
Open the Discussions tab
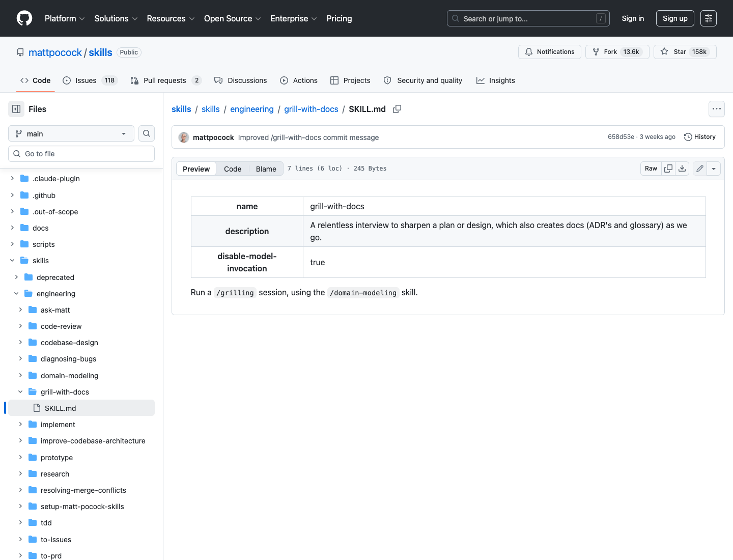pyautogui.click(x=241, y=80)
